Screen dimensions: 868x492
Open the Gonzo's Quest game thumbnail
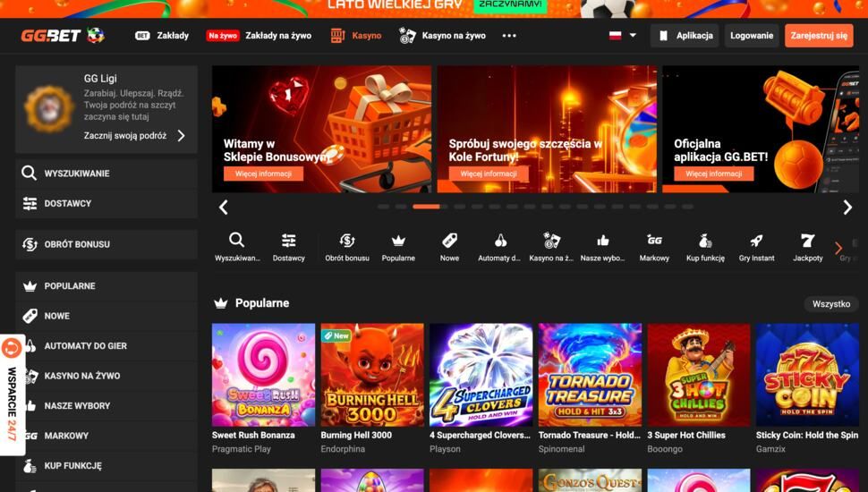click(x=590, y=480)
